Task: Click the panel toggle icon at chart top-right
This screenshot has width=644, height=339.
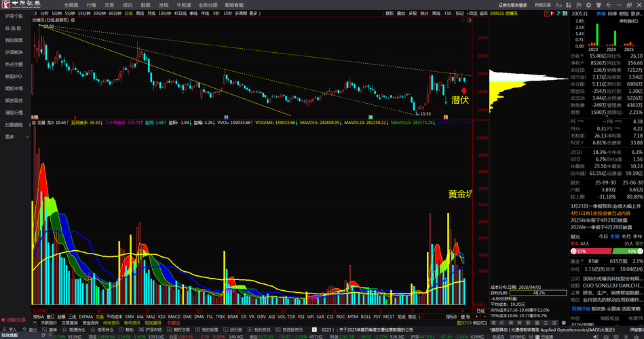Action: coord(469,20)
